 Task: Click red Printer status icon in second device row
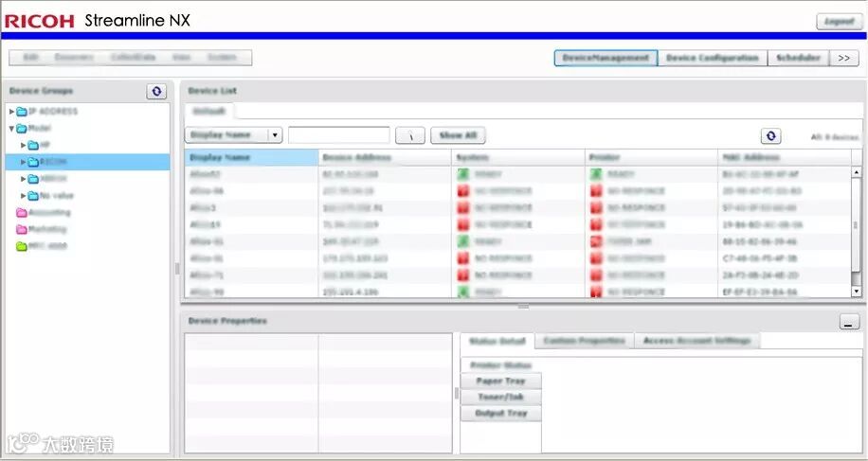point(596,191)
